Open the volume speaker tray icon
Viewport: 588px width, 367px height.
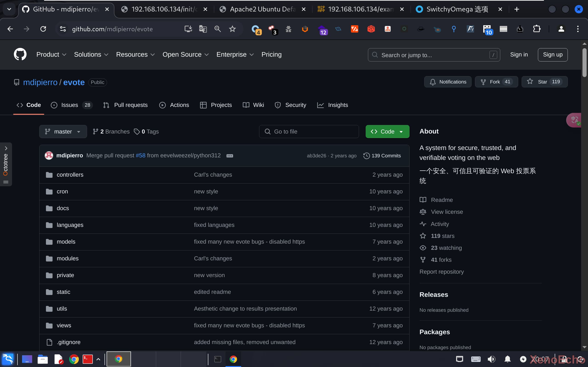(491, 359)
